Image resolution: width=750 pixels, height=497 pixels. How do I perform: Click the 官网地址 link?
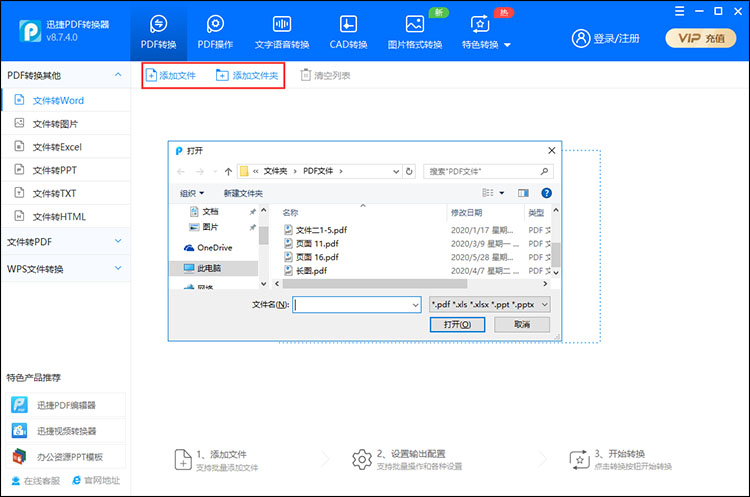click(96, 480)
